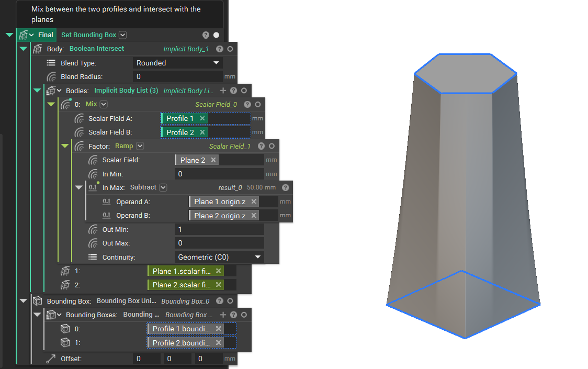Remove Profile 1.bounding box from item 0
Viewport: 588px width, 369px height.
[x=218, y=329]
